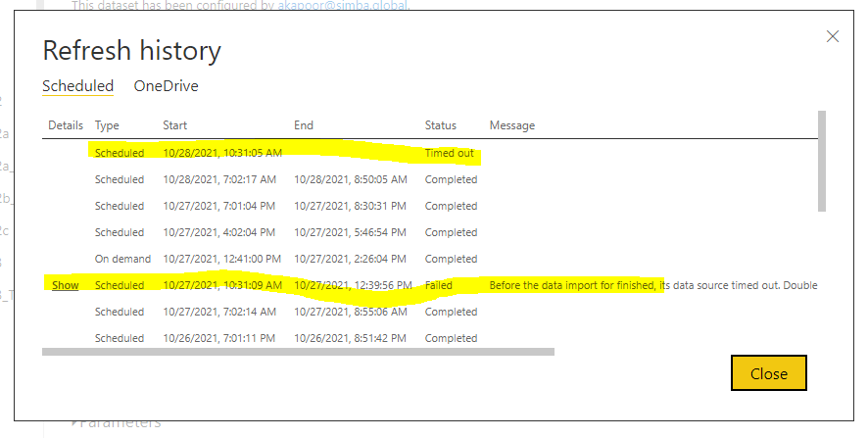Click start time 10/27/2021, 7:01:04 PM
The height and width of the screenshot is (438, 868).
[x=218, y=206]
